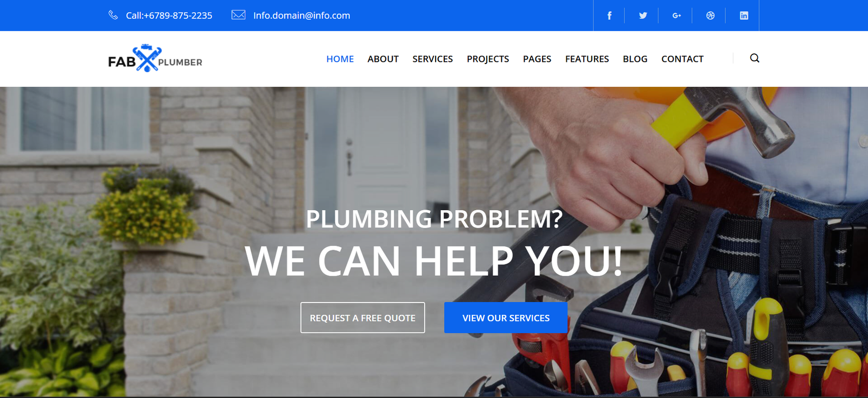Open the Dribbble social link
Screen dimensions: 868x398
click(x=710, y=16)
